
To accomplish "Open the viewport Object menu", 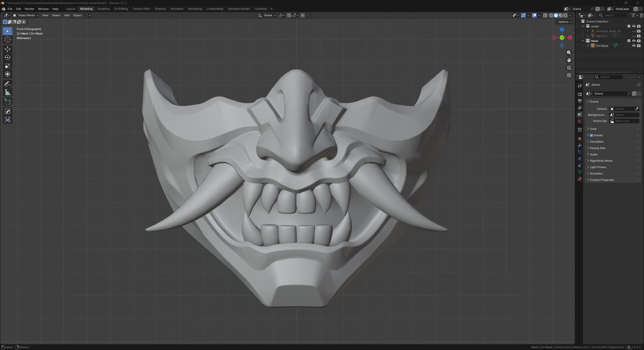I will tap(77, 15).
